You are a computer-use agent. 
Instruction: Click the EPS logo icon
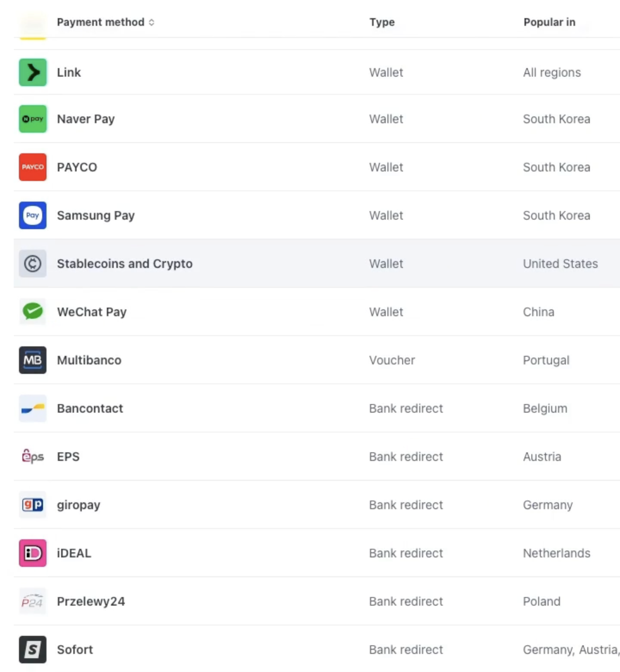[33, 457]
